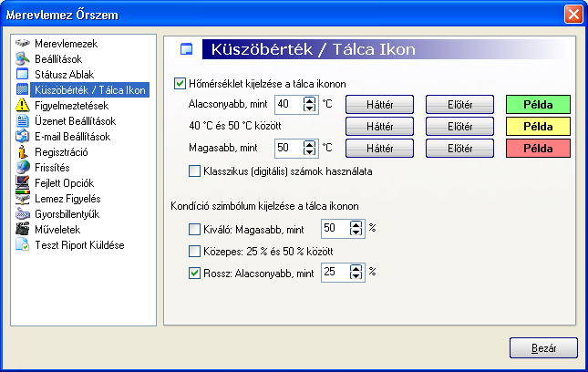Viewport: 588px width, 372px height.
Task: Switch to Státusz Ablak page
Action: click(x=64, y=74)
